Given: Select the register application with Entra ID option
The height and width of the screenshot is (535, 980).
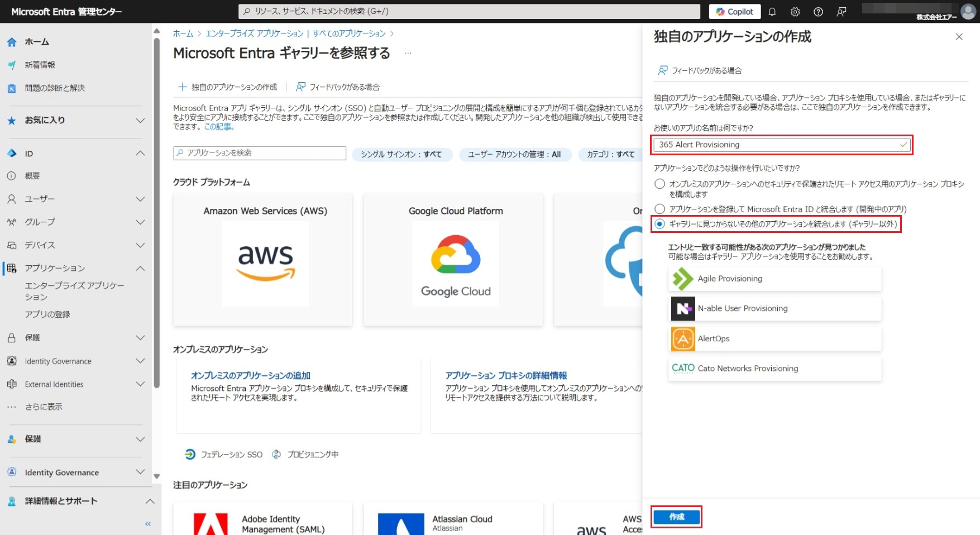Looking at the screenshot, I should (660, 209).
